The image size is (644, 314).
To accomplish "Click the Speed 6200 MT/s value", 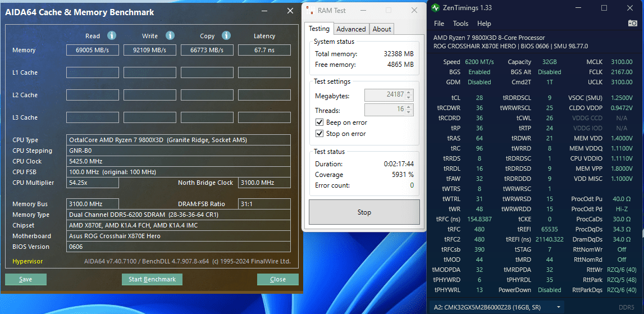I will coord(479,62).
